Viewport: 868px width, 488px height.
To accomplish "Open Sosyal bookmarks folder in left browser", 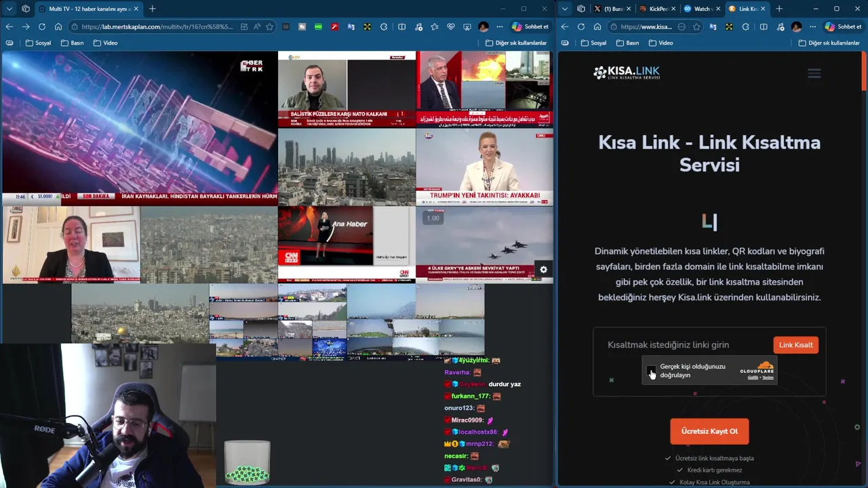I will pos(39,43).
